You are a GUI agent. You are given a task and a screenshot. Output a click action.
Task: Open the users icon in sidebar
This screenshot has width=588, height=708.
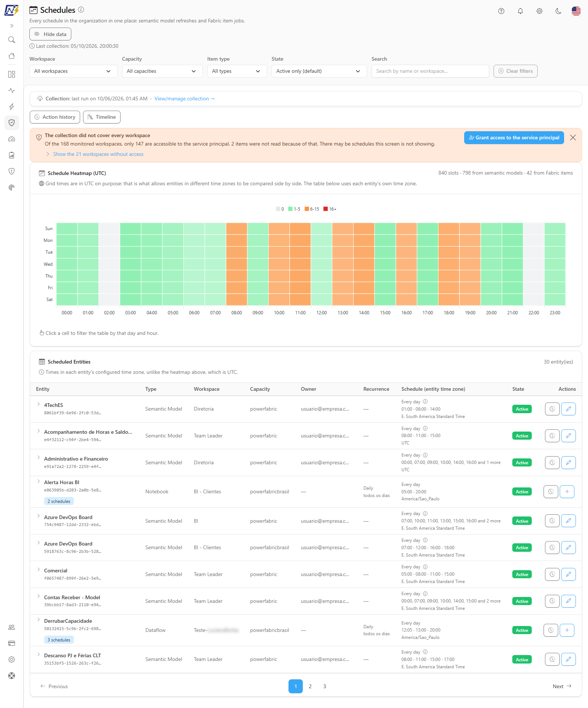coord(11,627)
